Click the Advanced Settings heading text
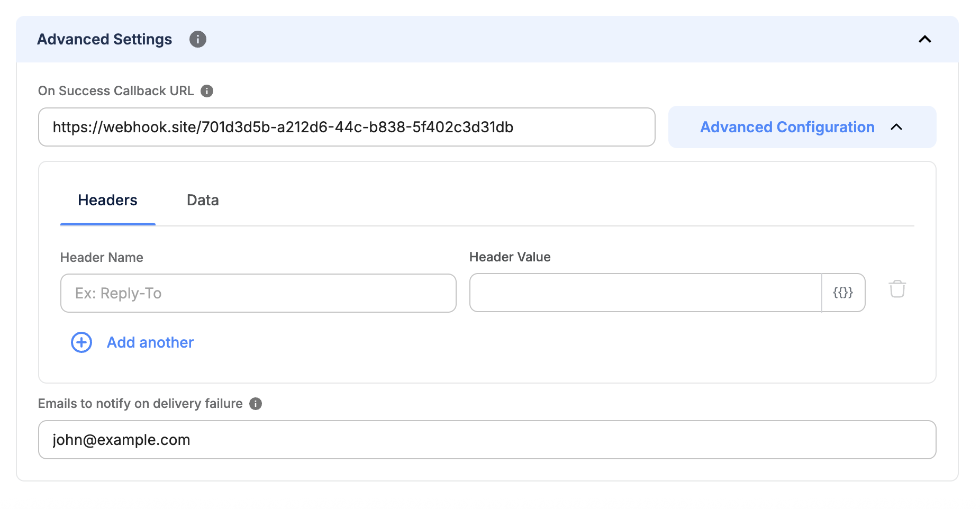This screenshot has height=509, width=980. click(104, 39)
